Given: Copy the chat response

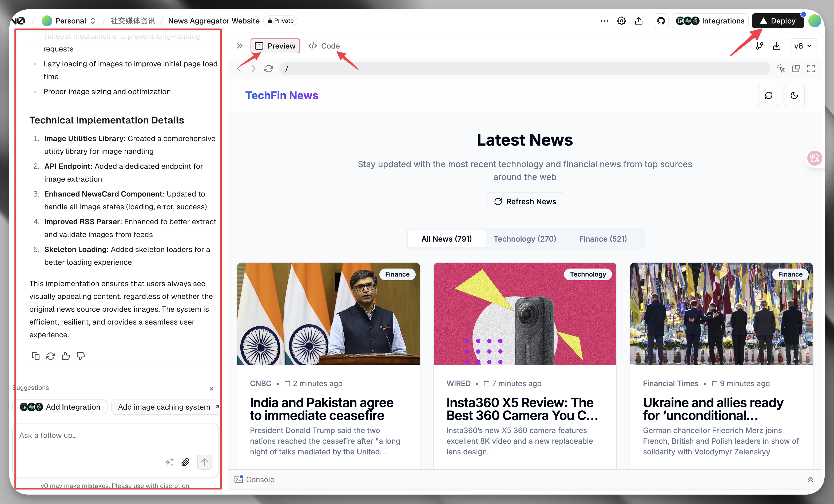Looking at the screenshot, I should click(35, 356).
